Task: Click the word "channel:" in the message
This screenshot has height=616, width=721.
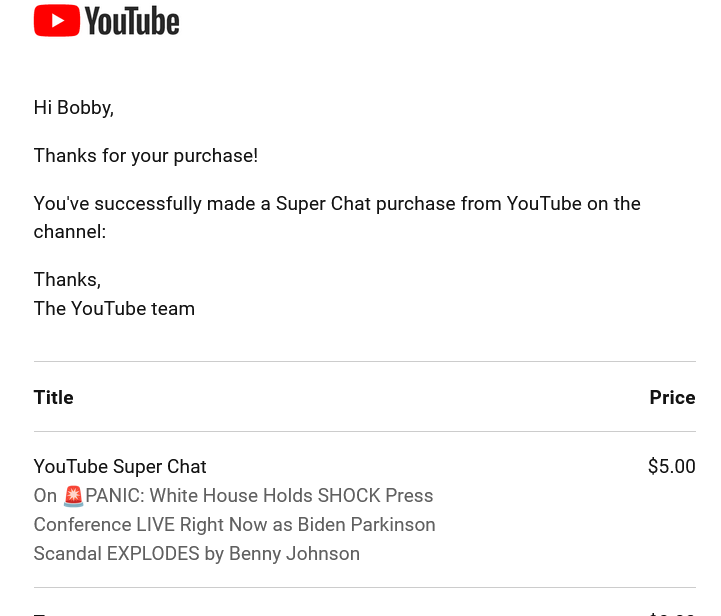Action: [x=70, y=231]
